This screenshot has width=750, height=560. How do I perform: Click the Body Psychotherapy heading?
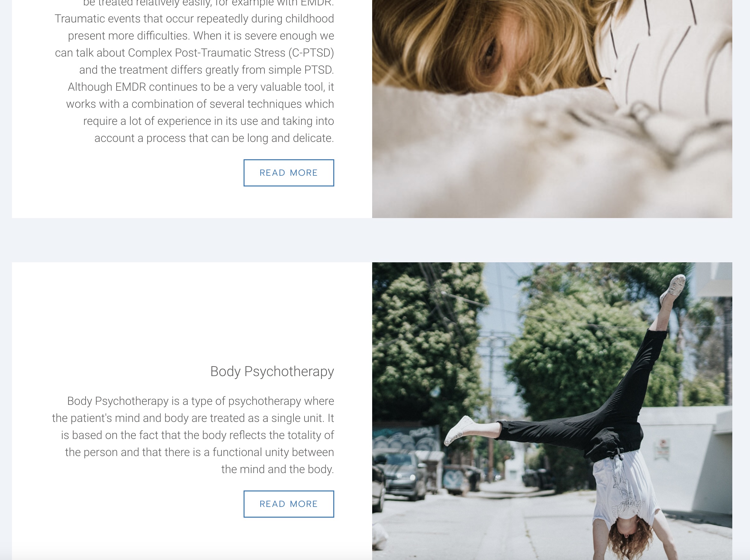pyautogui.click(x=272, y=372)
